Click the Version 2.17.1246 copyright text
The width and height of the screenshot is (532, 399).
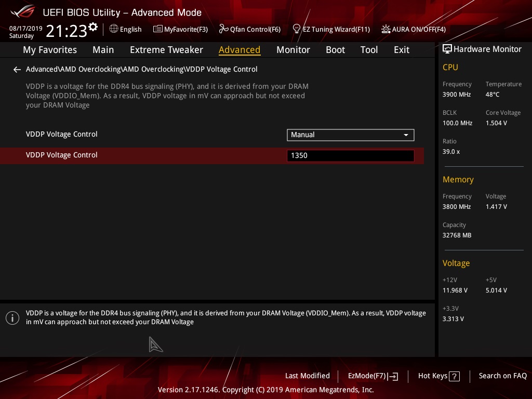click(x=265, y=390)
